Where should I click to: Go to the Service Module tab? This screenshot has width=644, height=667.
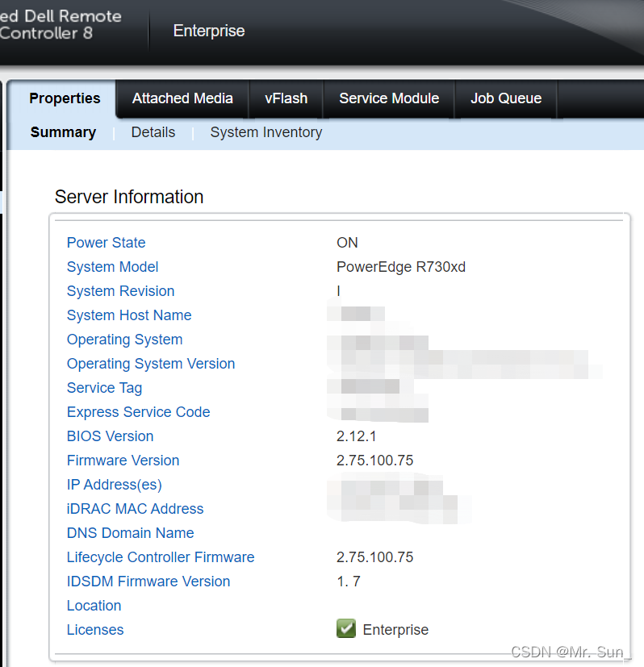tap(389, 98)
